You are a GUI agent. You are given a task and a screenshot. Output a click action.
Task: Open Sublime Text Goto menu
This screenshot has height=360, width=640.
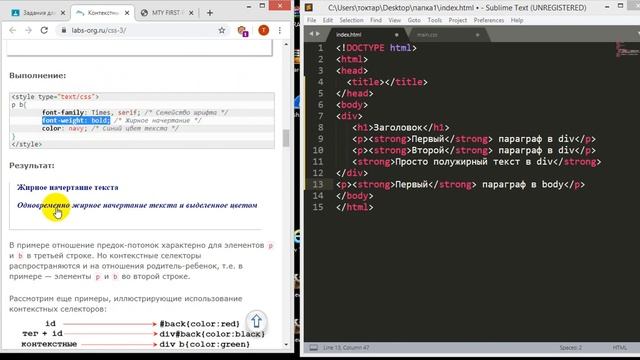[414, 20]
